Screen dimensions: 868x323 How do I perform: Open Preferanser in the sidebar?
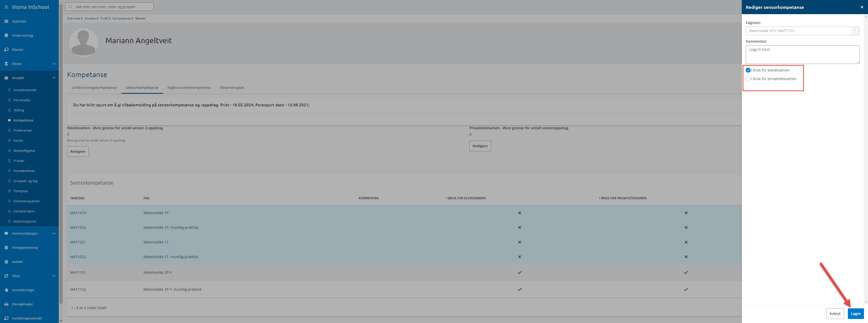[22, 131]
